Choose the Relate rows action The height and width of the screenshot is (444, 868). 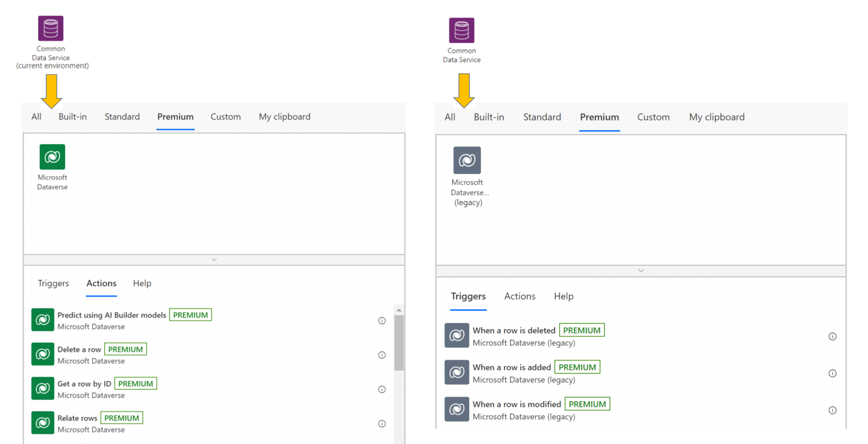(x=78, y=418)
